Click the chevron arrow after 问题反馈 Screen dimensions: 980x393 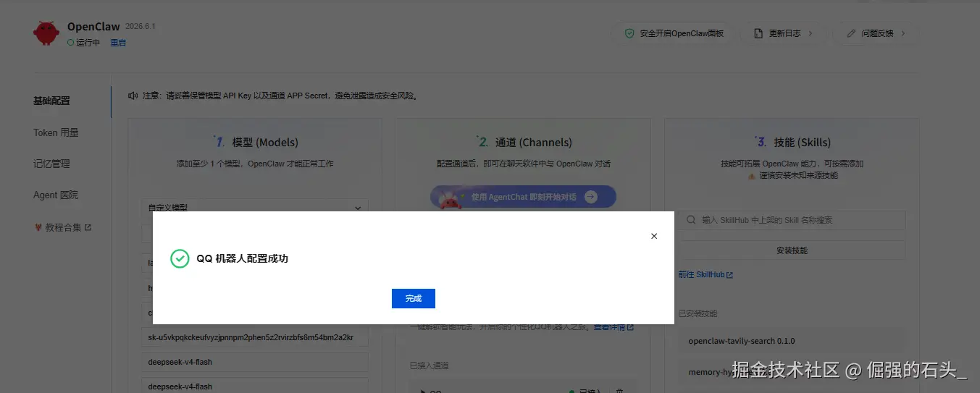902,33
